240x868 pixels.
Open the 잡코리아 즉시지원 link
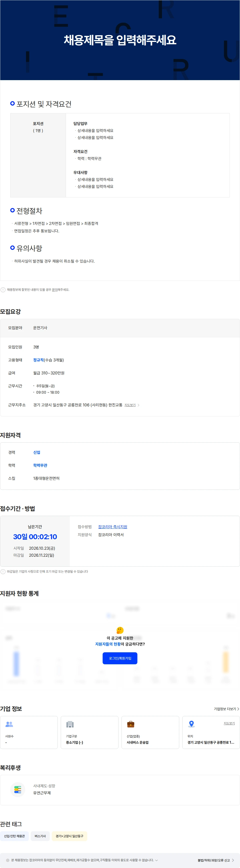pos(113,527)
